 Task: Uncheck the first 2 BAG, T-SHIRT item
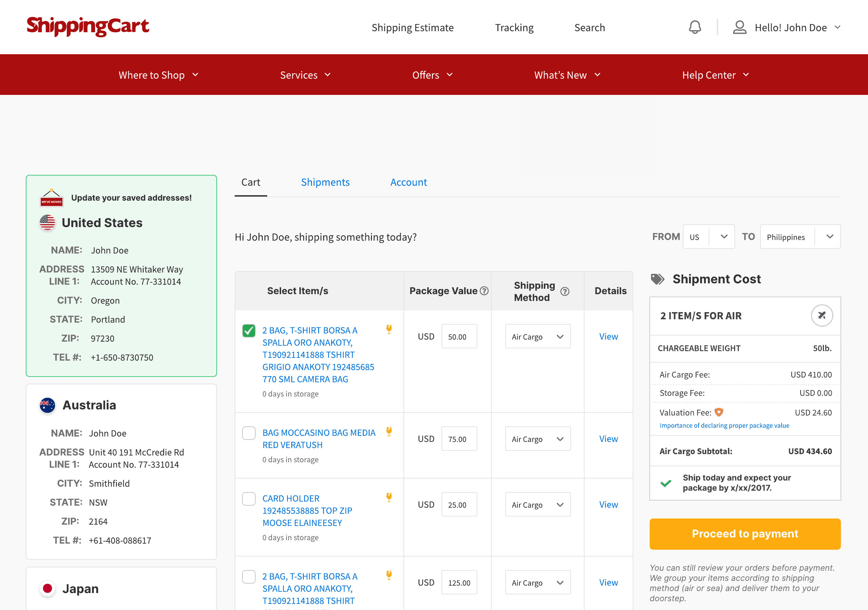pos(249,330)
